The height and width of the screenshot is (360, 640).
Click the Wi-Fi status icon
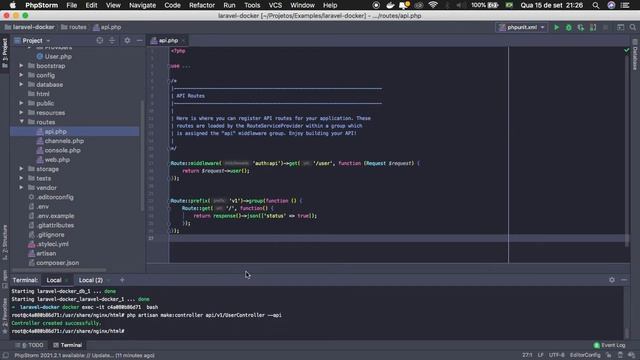coord(433,5)
